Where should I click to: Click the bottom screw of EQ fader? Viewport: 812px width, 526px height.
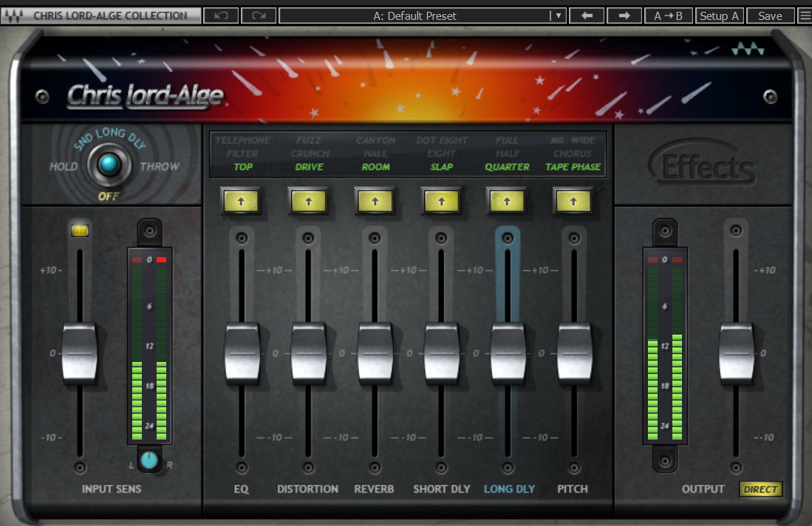[242, 468]
